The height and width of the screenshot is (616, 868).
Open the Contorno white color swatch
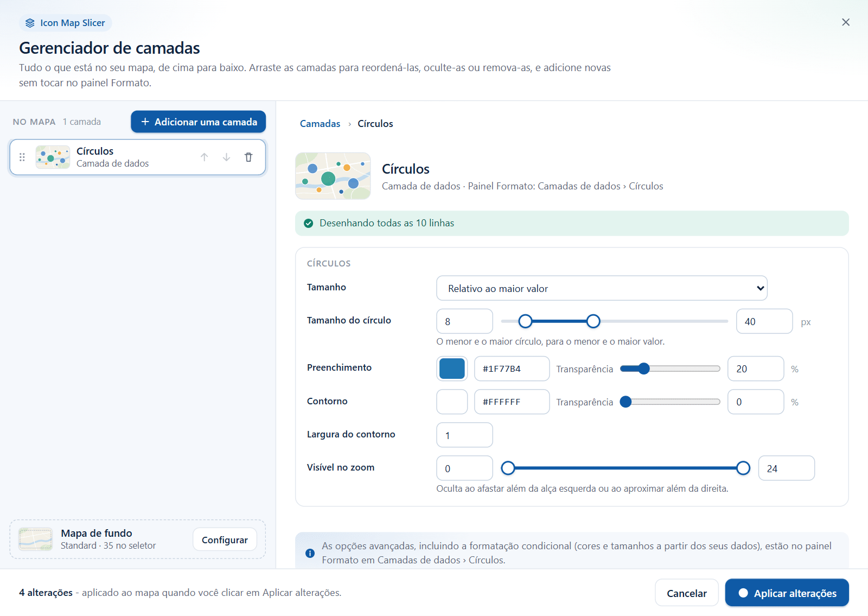tap(452, 402)
